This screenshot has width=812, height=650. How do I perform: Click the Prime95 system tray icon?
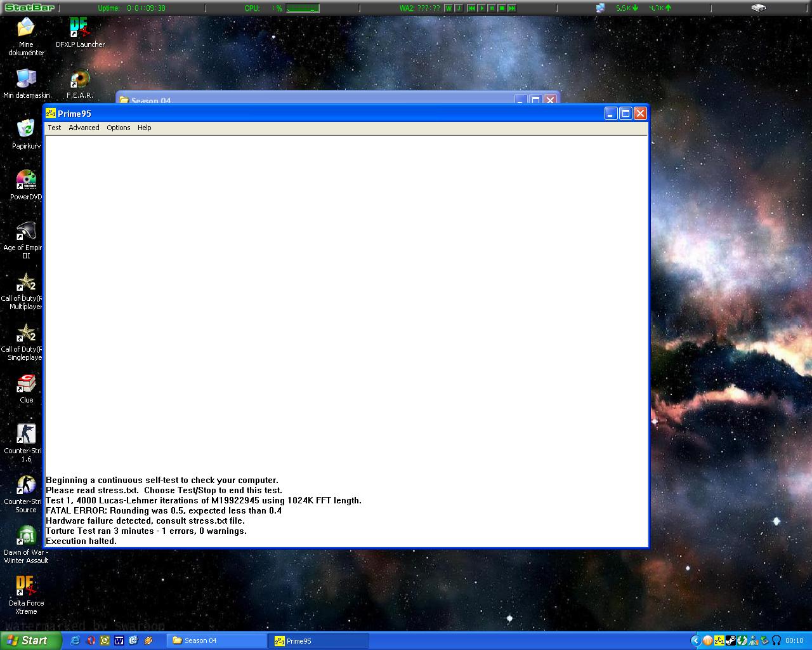719,640
